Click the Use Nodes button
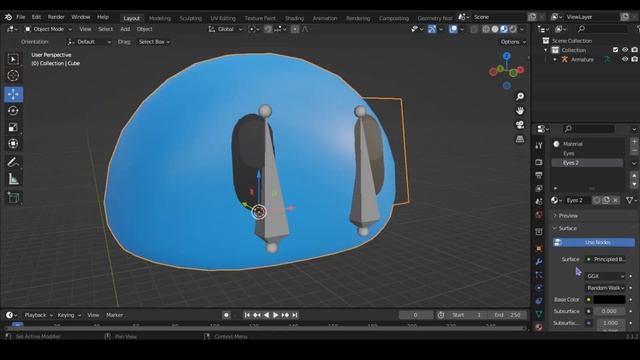 [x=594, y=242]
